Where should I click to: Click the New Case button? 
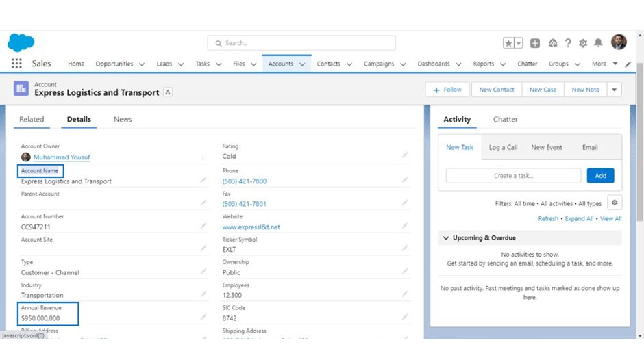click(543, 90)
